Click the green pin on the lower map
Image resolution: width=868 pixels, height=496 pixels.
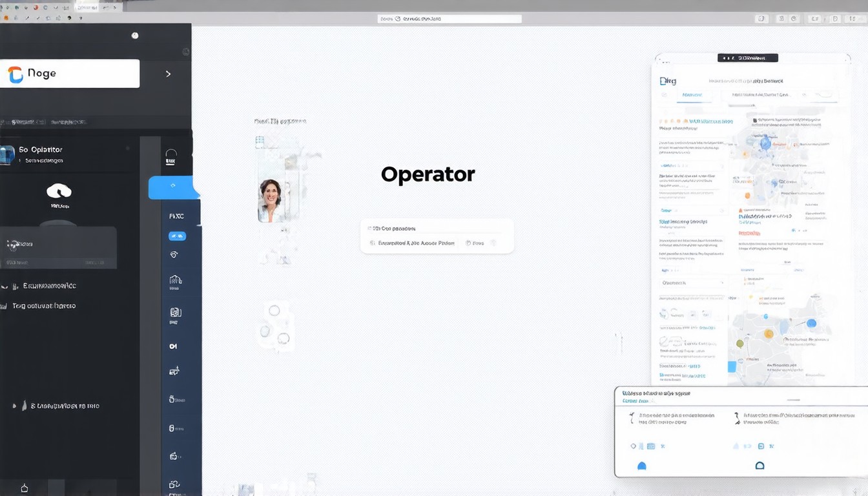pyautogui.click(x=740, y=344)
